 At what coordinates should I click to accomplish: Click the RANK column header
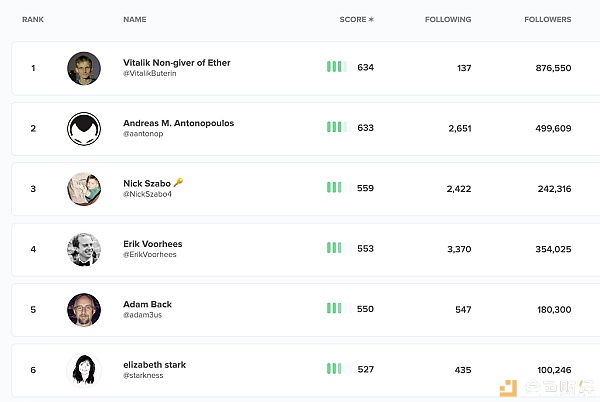point(33,19)
